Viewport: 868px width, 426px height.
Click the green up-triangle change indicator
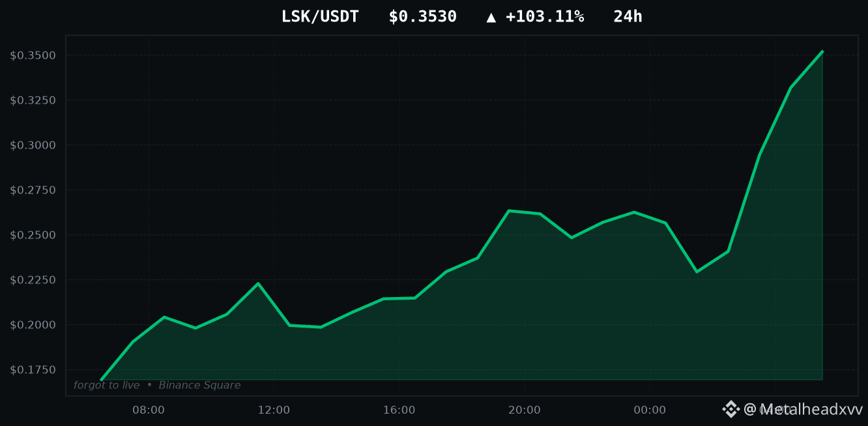coord(491,18)
